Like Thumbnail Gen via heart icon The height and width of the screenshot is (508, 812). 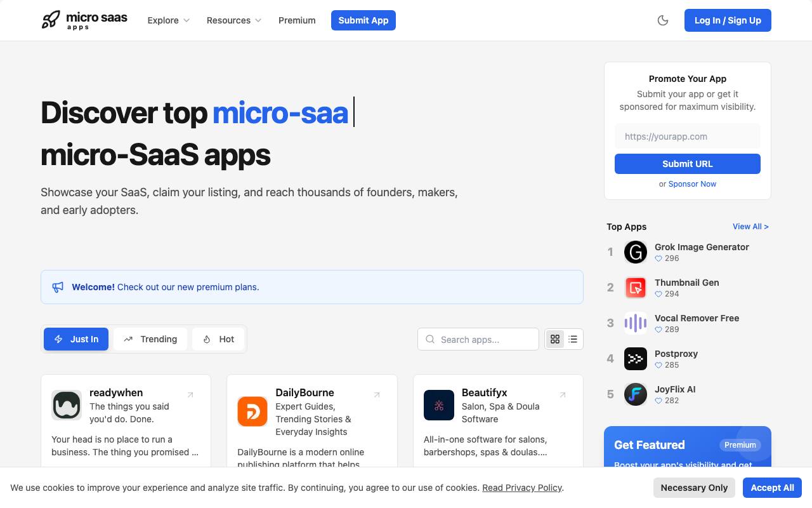click(x=658, y=294)
